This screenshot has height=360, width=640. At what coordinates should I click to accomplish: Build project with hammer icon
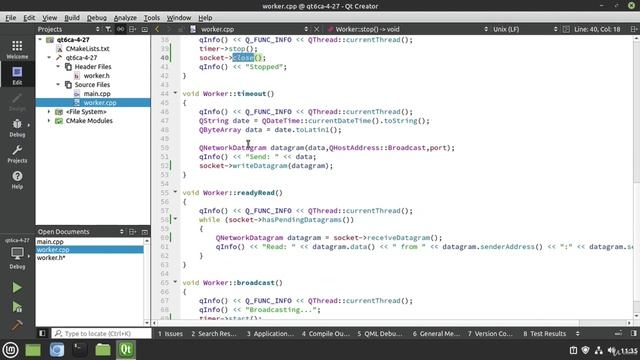17,325
